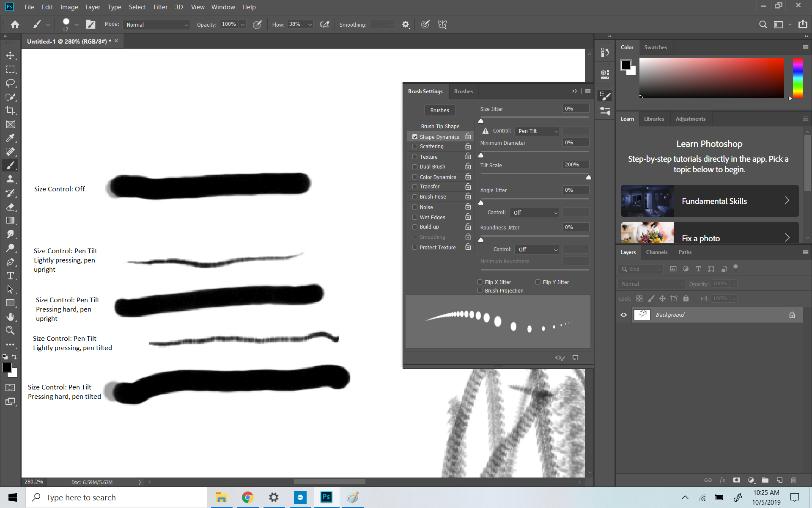Screen dimensions: 812x508
Task: Open the Pen Tilt control dropdown
Action: (x=537, y=131)
